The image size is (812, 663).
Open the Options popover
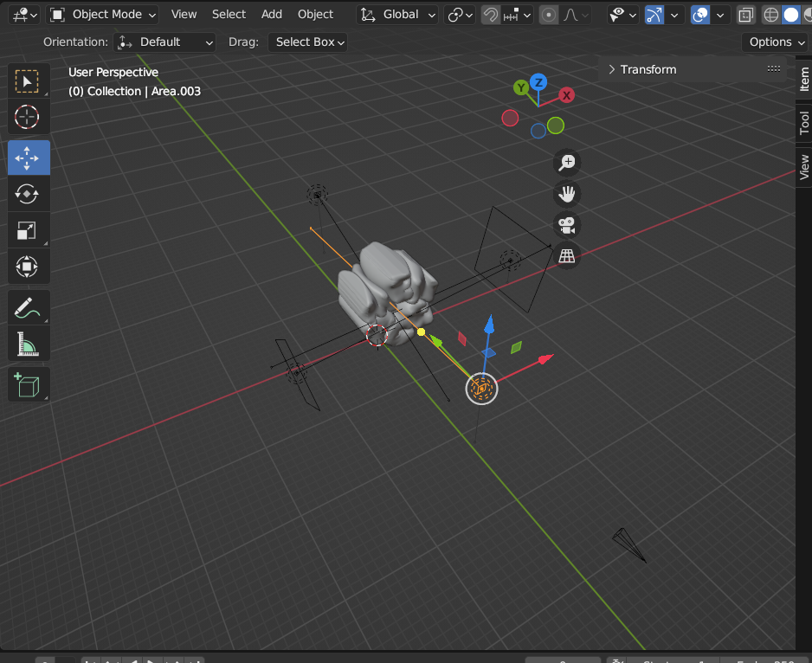775,42
